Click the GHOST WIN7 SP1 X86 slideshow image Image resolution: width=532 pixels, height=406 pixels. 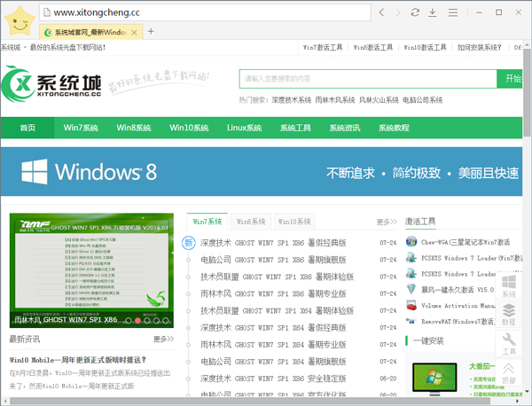click(x=91, y=270)
